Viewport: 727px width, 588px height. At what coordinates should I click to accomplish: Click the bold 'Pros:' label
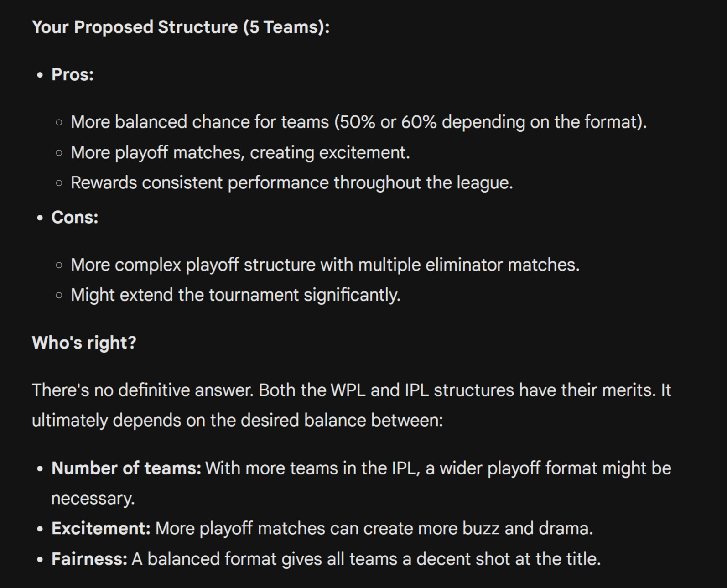(x=73, y=75)
